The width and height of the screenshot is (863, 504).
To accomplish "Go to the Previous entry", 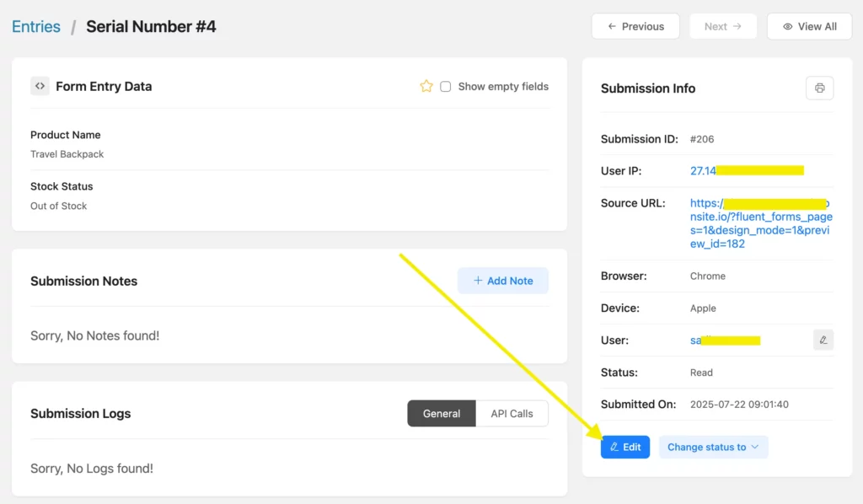I will tap(635, 26).
